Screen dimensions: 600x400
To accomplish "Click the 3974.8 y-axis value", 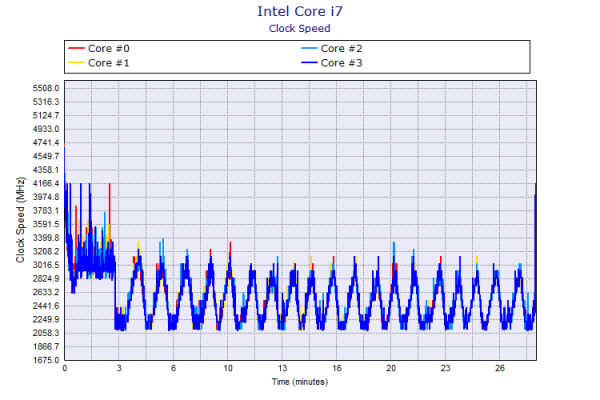I will (46, 197).
